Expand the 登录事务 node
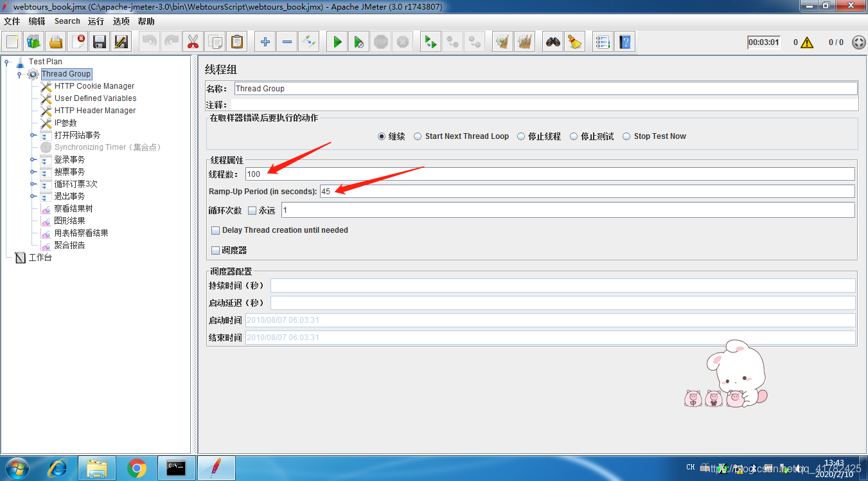 tap(33, 159)
